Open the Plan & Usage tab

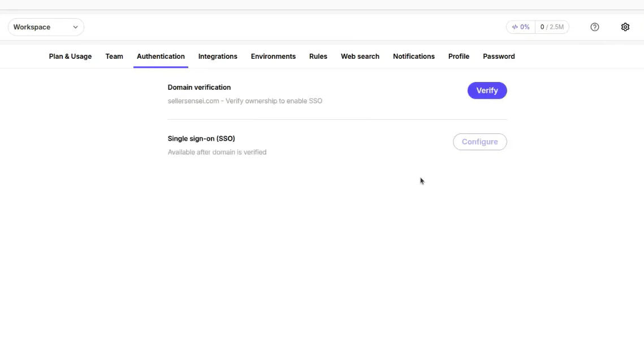[x=70, y=56]
